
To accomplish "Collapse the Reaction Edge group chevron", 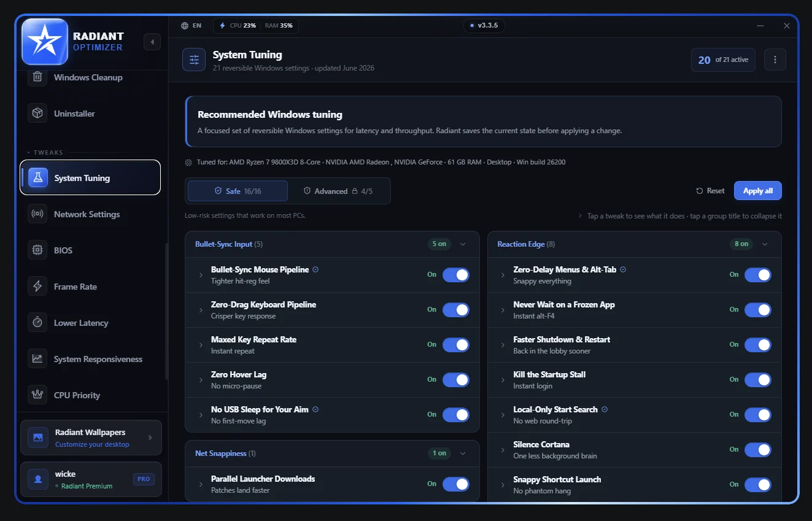I will click(765, 244).
